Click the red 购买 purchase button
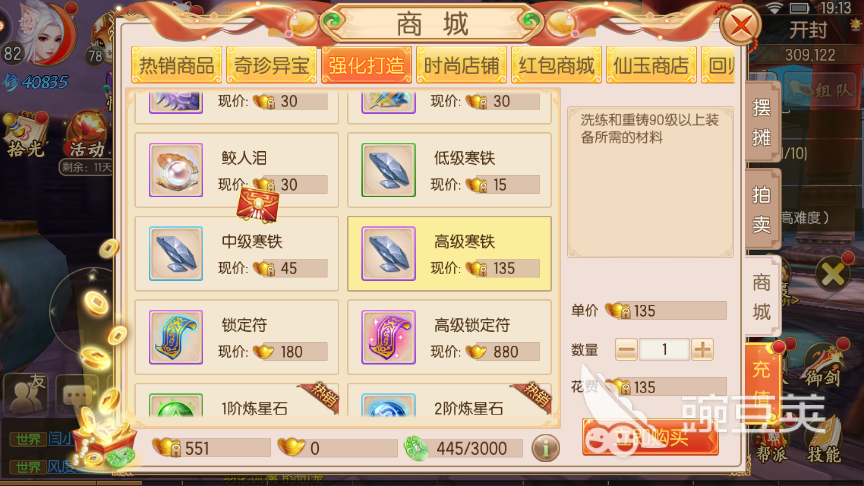This screenshot has height=486, width=864. click(x=650, y=438)
